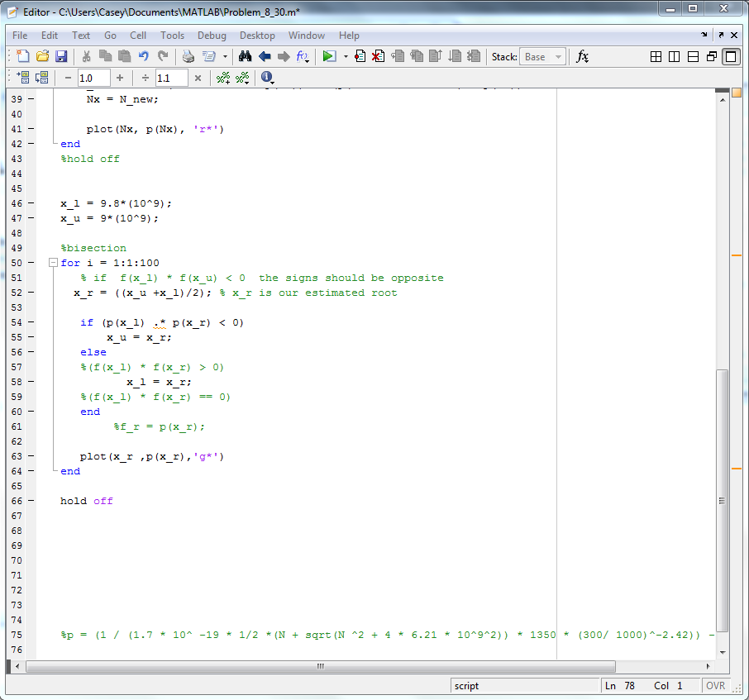
Task: Select the debug Step In icon
Action: [x=417, y=56]
